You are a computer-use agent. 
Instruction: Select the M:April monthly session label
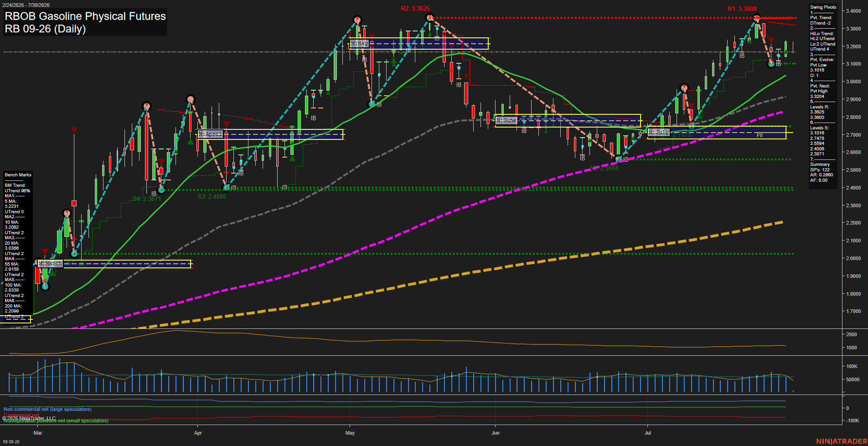(210, 134)
